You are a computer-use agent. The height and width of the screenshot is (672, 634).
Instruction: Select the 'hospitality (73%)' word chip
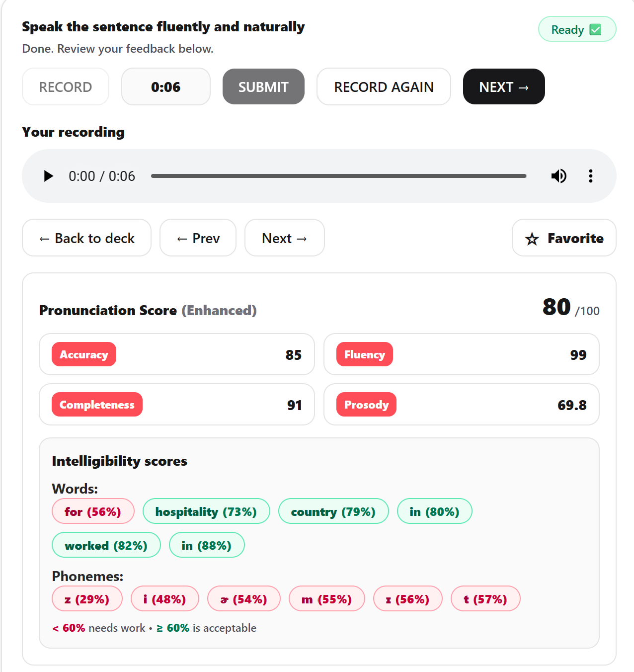(x=206, y=511)
